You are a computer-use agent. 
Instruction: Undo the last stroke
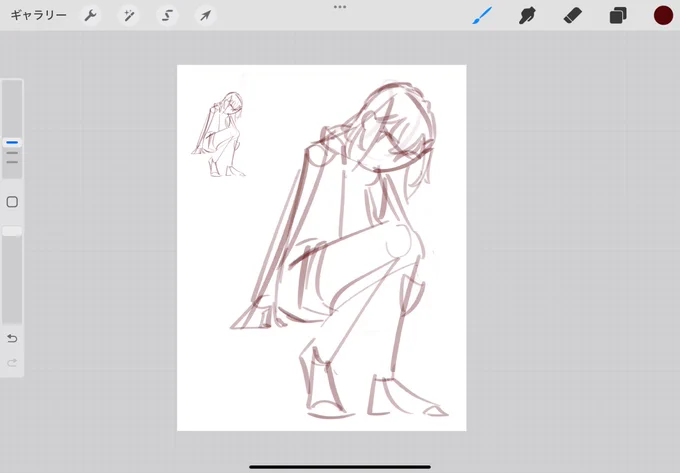12,338
